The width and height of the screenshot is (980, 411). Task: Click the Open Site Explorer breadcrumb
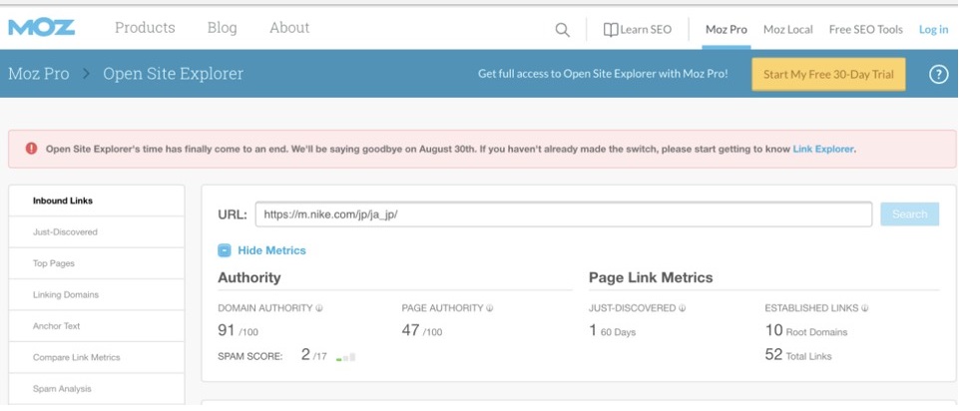(x=173, y=74)
